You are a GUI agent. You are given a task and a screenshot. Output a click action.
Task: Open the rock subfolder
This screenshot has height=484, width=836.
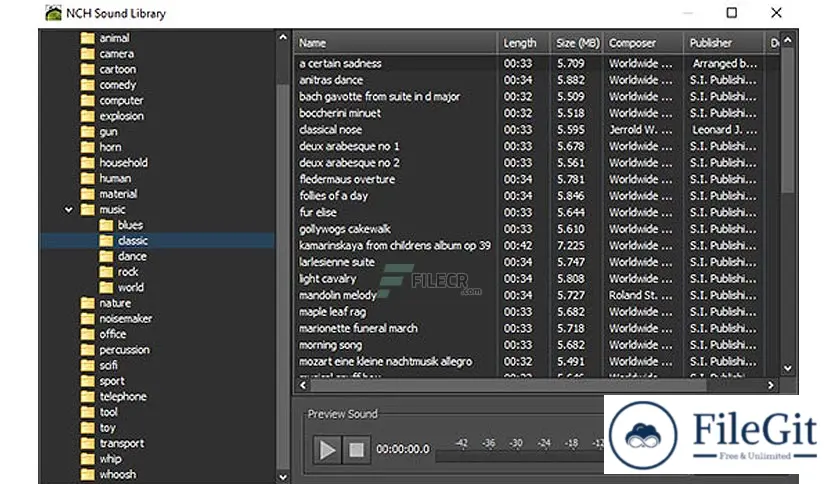[119, 272]
